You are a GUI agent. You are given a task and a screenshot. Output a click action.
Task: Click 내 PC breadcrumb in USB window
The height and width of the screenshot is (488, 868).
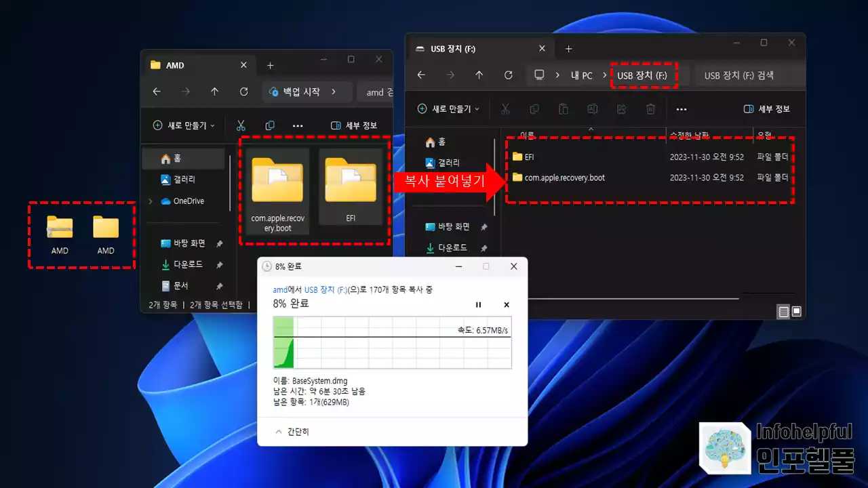click(581, 75)
